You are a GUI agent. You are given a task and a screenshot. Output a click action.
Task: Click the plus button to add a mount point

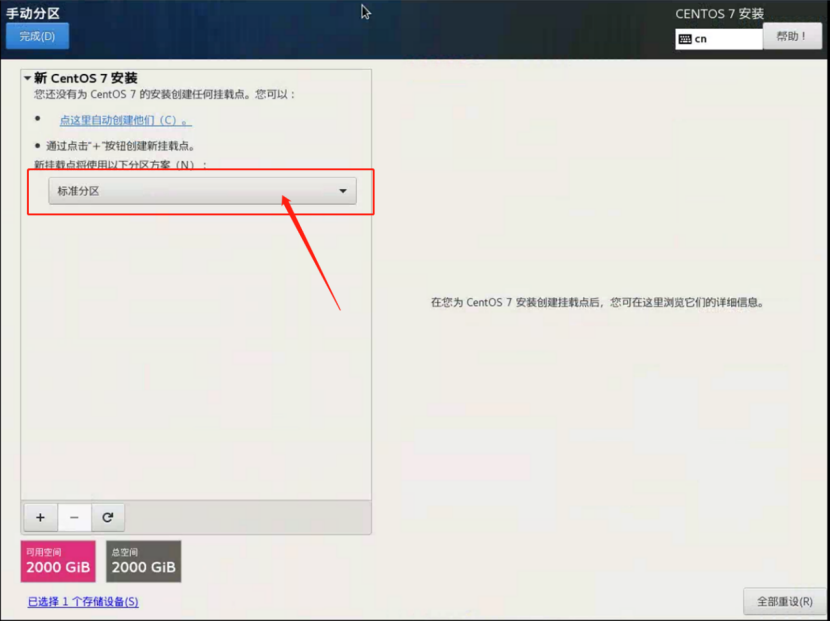point(40,517)
